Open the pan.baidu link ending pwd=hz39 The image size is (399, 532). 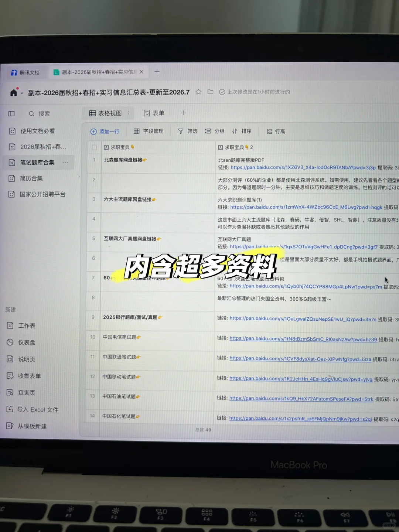pos(303,339)
